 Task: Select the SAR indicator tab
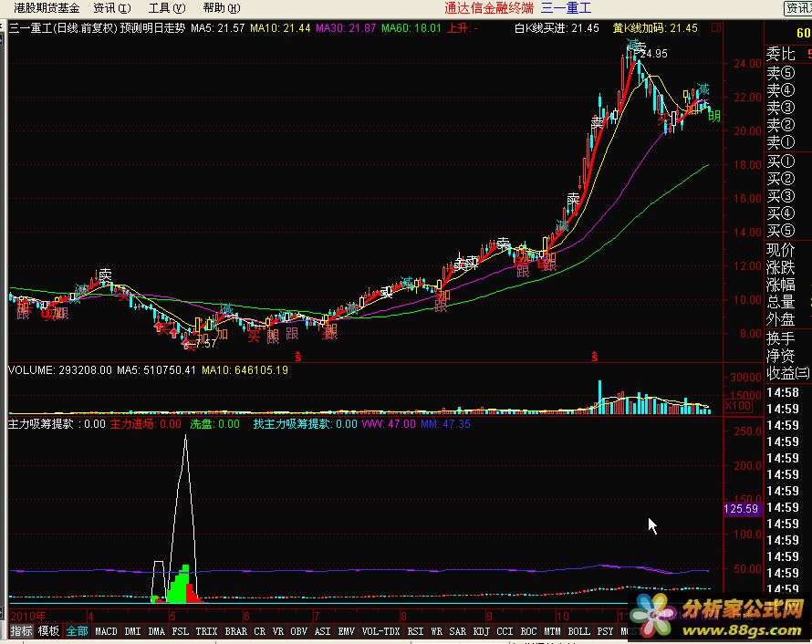[457, 631]
